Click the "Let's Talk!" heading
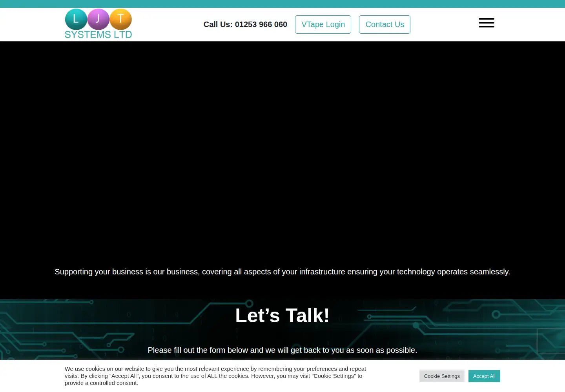This screenshot has height=392, width=565. coord(282,316)
